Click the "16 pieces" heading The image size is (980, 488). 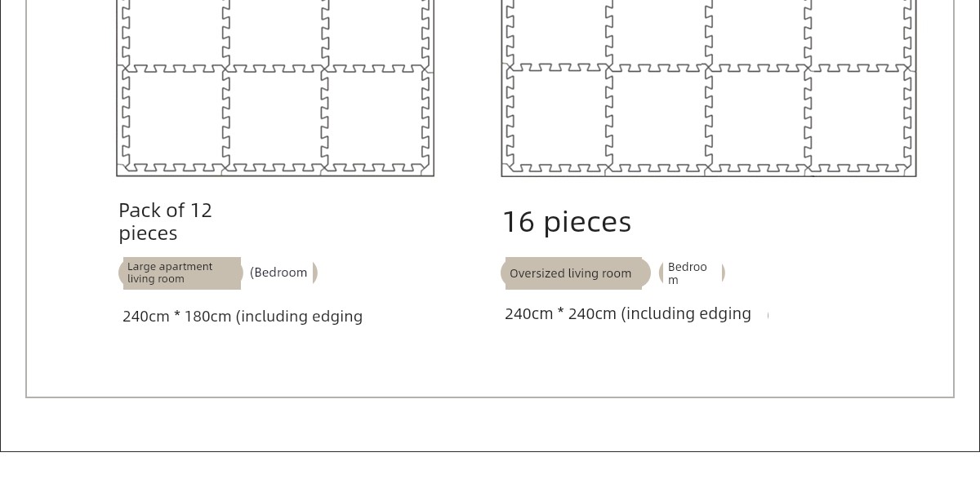click(x=566, y=222)
